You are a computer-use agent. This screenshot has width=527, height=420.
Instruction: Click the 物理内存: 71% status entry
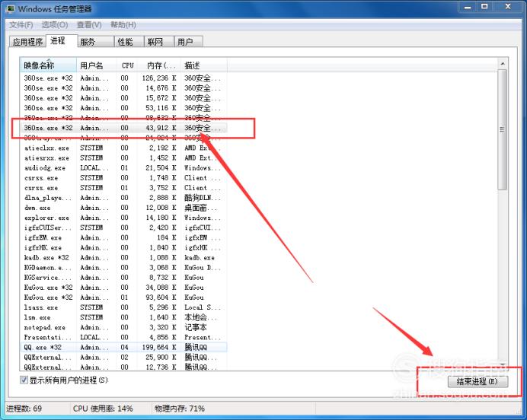(x=180, y=409)
